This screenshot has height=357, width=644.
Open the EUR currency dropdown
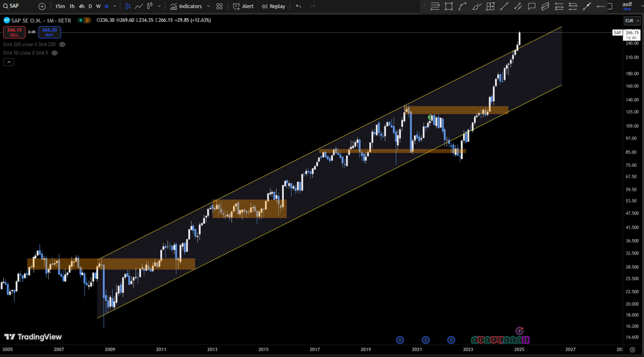(x=632, y=21)
